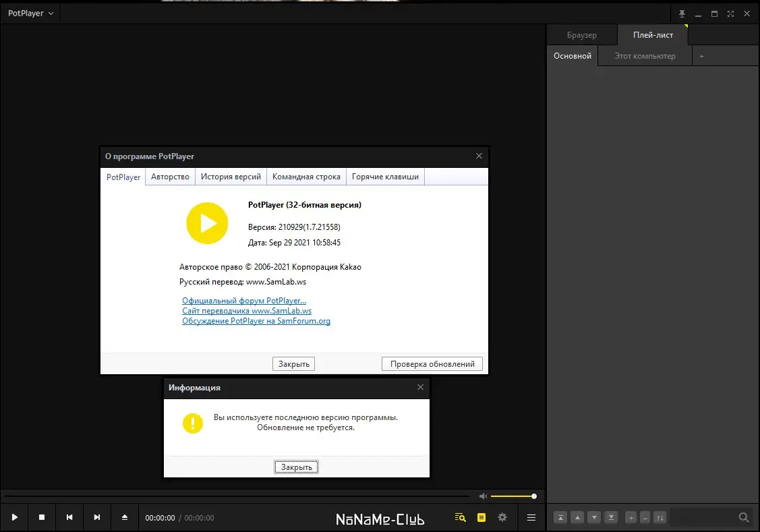
Task: Open settings with the gear icon
Action: (502, 517)
